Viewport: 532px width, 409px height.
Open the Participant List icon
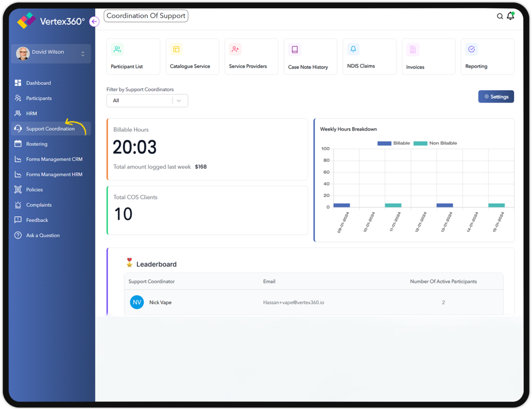coord(133,56)
